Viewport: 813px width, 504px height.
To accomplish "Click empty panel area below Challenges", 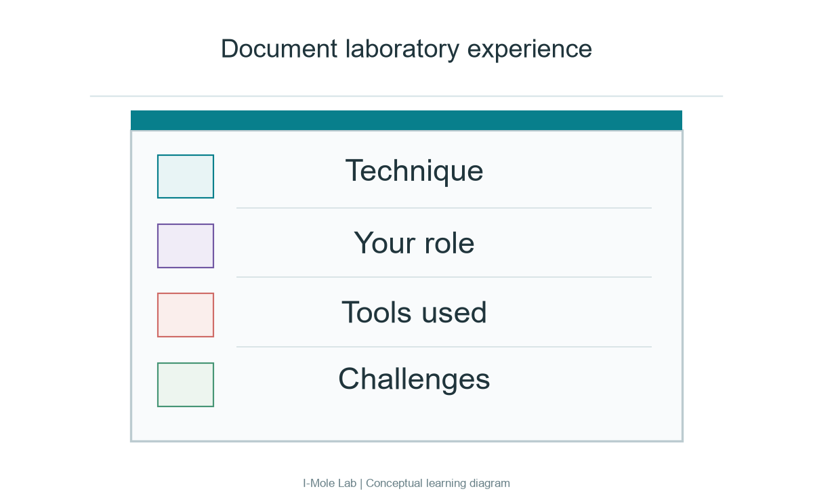I will tap(414, 420).
